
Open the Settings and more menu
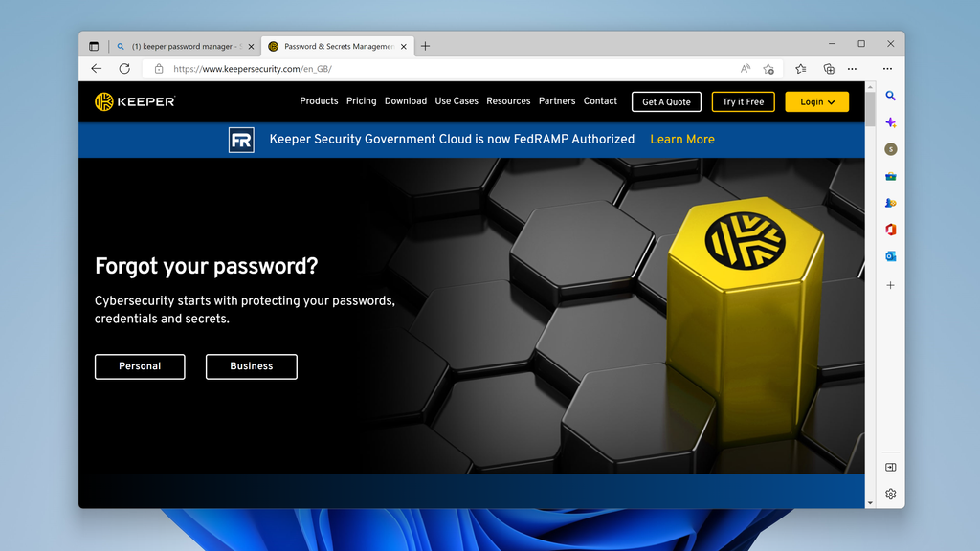pos(888,68)
